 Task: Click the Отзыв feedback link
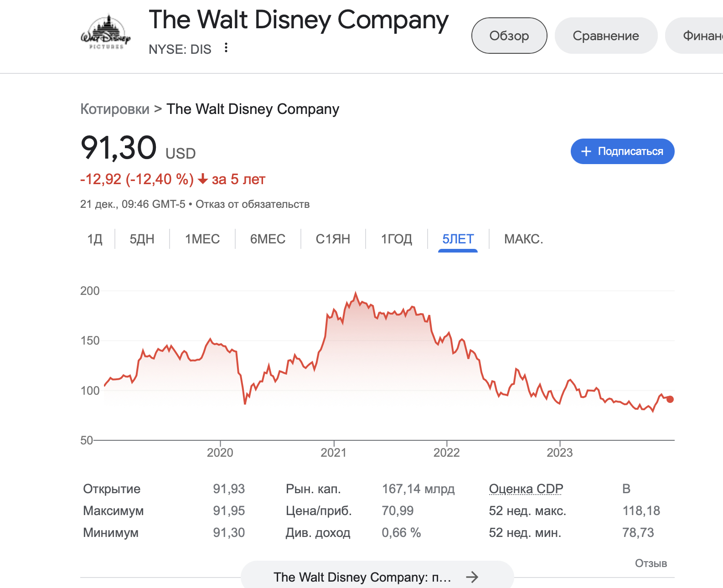pos(651,563)
